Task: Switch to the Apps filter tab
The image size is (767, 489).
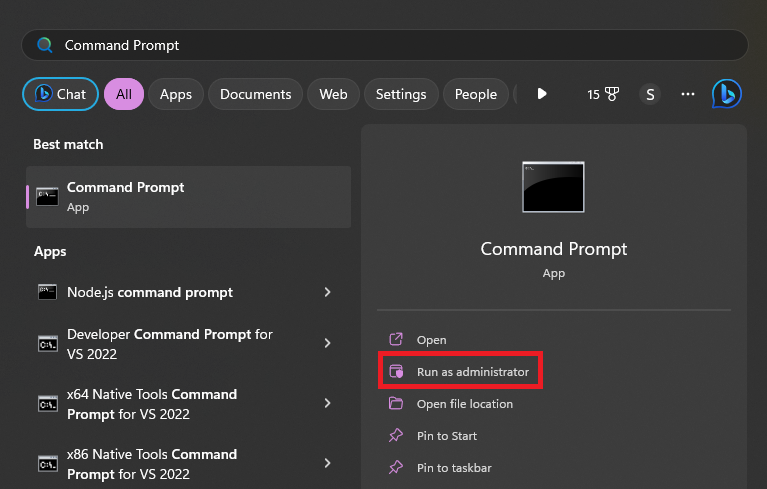Action: (176, 94)
